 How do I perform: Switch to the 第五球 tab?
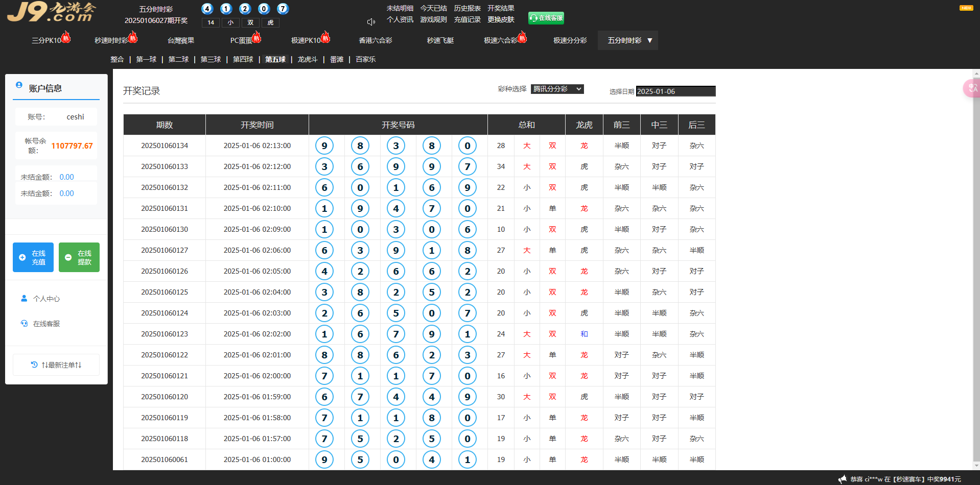click(275, 59)
